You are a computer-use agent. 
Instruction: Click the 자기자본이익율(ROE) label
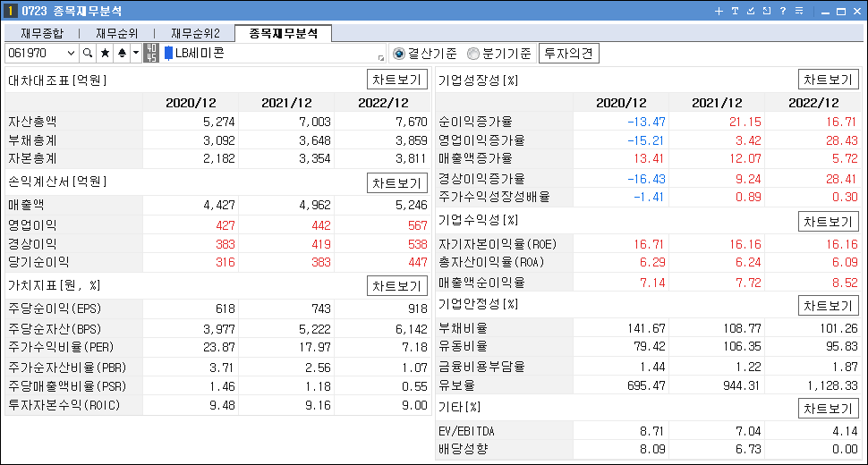498,244
